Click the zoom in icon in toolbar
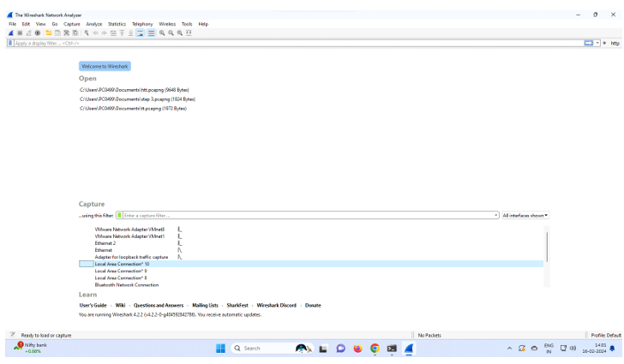The width and height of the screenshot is (624, 364). (162, 33)
